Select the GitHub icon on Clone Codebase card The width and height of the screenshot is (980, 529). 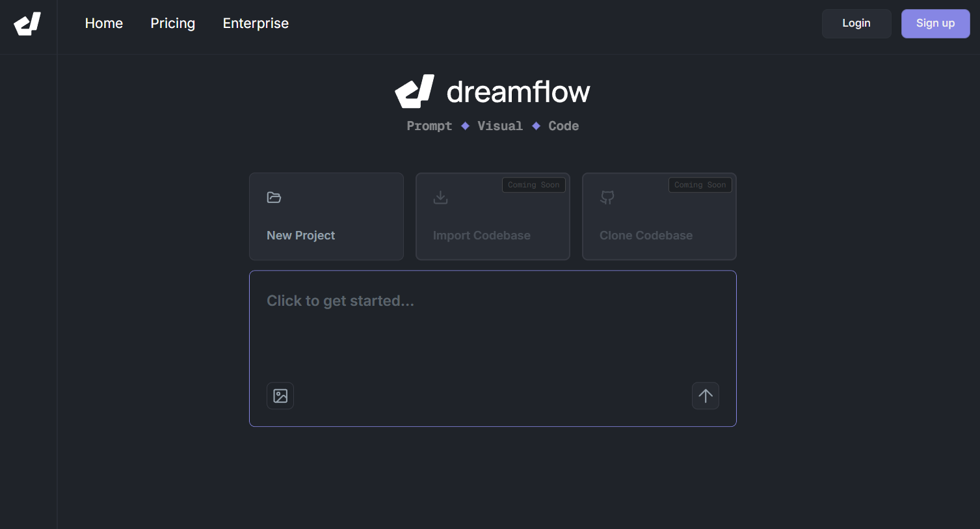(607, 197)
